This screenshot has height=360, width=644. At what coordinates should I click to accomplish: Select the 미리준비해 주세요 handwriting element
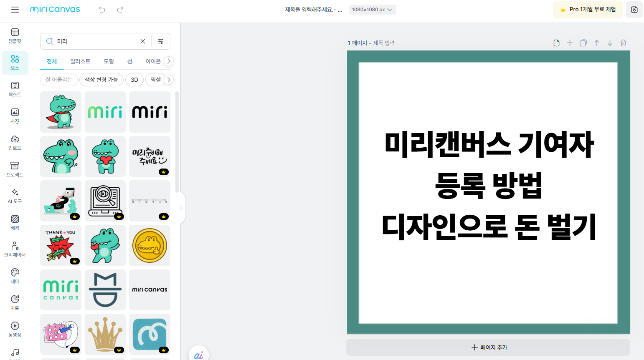click(x=150, y=156)
